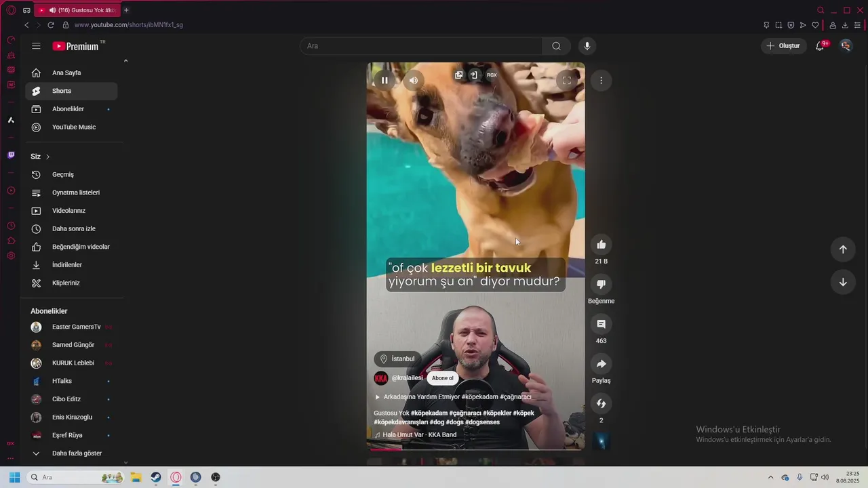The height and width of the screenshot is (488, 868).
Task: Launch Steam from Windows taskbar
Action: (156, 477)
